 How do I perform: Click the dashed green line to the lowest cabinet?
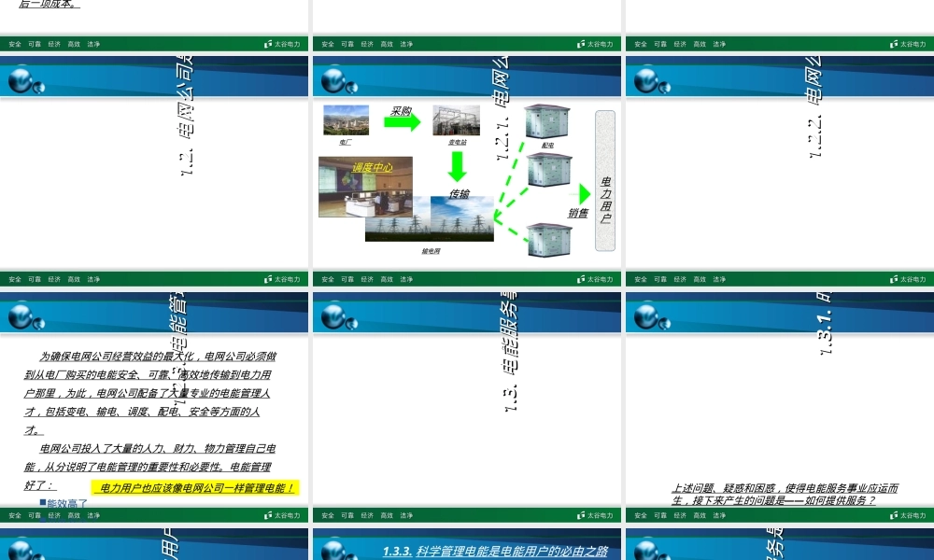click(512, 231)
